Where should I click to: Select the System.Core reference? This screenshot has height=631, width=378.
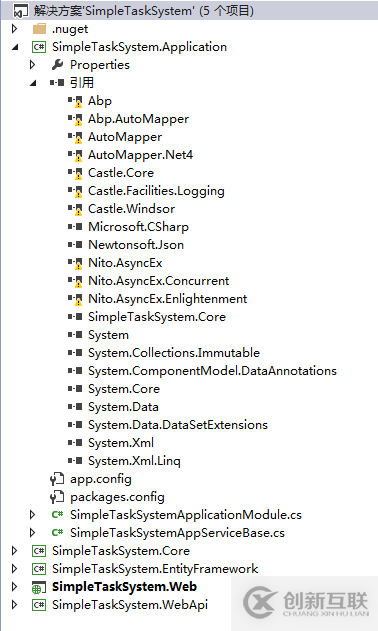(x=124, y=389)
